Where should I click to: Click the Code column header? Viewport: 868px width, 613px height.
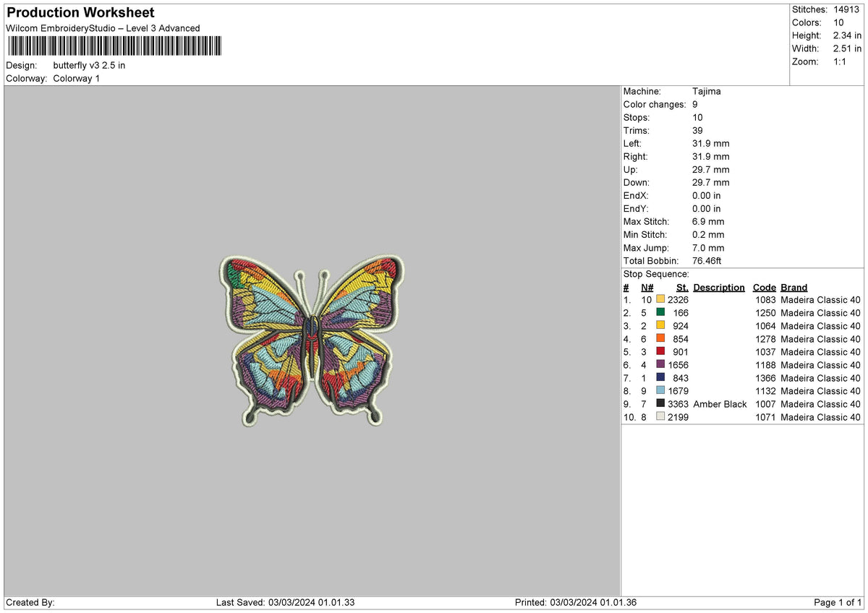[x=765, y=287]
